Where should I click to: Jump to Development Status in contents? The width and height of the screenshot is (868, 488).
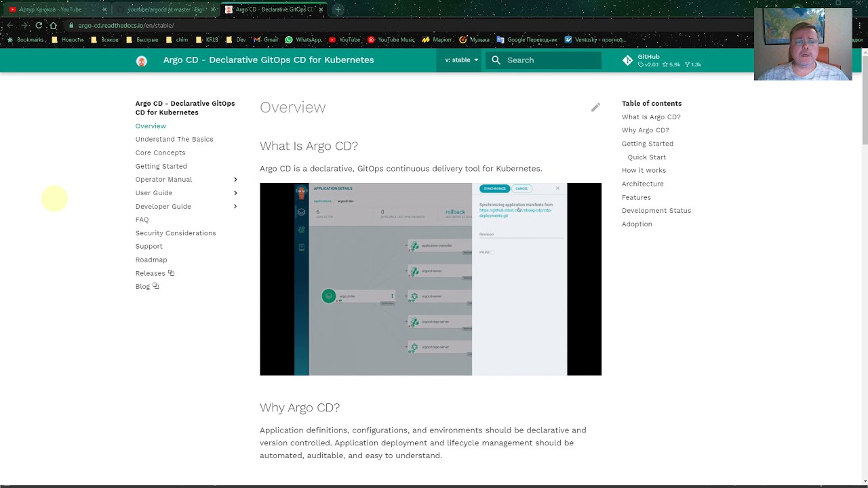(x=656, y=210)
